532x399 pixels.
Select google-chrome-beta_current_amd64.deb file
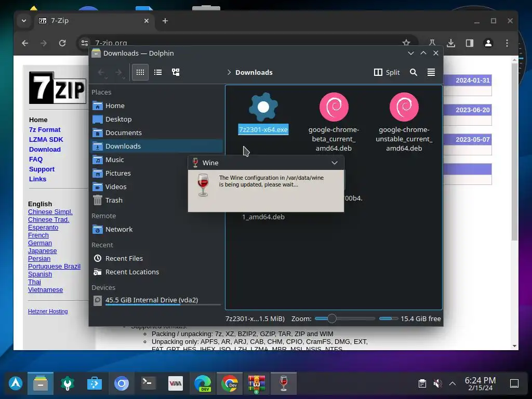tap(334, 122)
